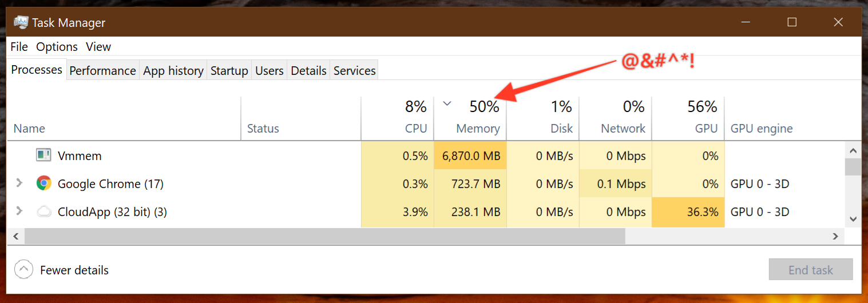Click the CloudApp cloud icon
868x303 pixels.
click(x=43, y=212)
